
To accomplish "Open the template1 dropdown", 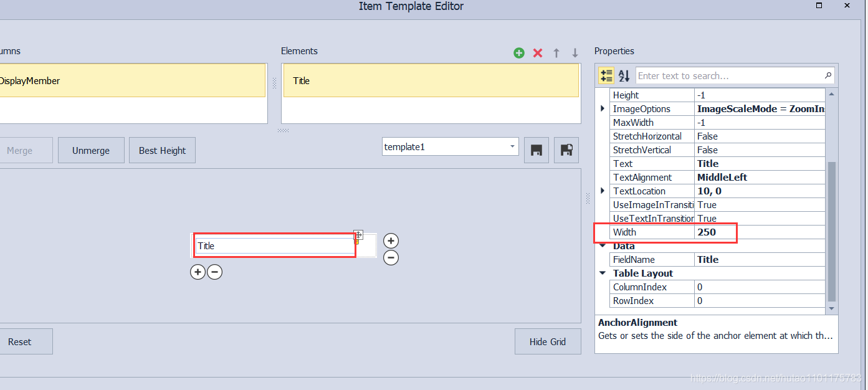I will pos(511,146).
